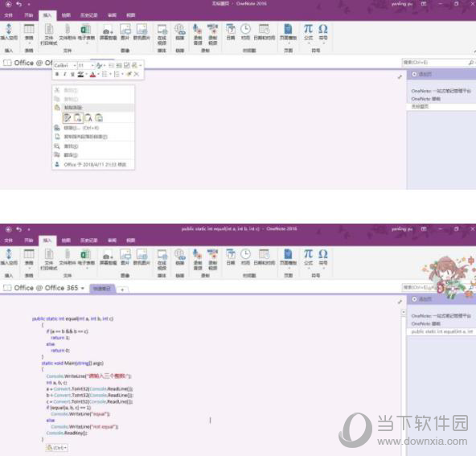Choose Translate entry in context menu
Screen dimensions: 476x456
93,155
